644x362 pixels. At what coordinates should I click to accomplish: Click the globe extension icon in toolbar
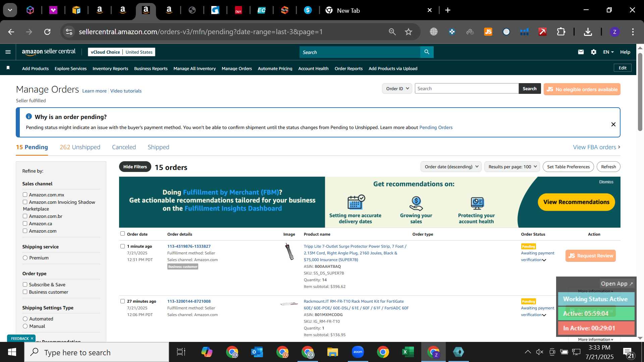point(434,32)
